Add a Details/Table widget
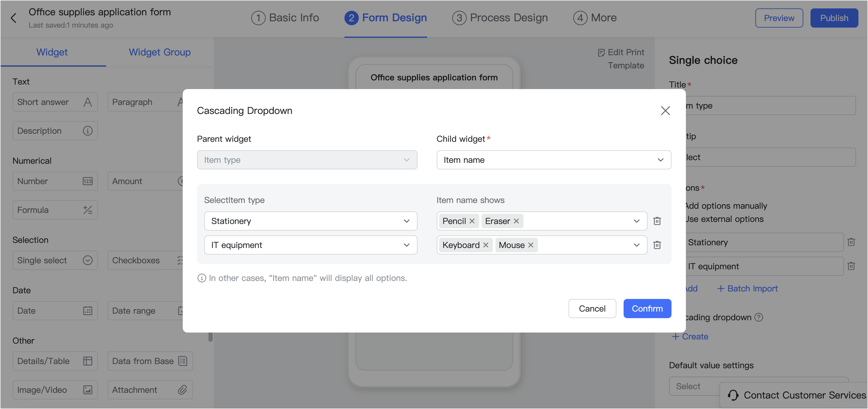The width and height of the screenshot is (868, 409). coord(55,361)
